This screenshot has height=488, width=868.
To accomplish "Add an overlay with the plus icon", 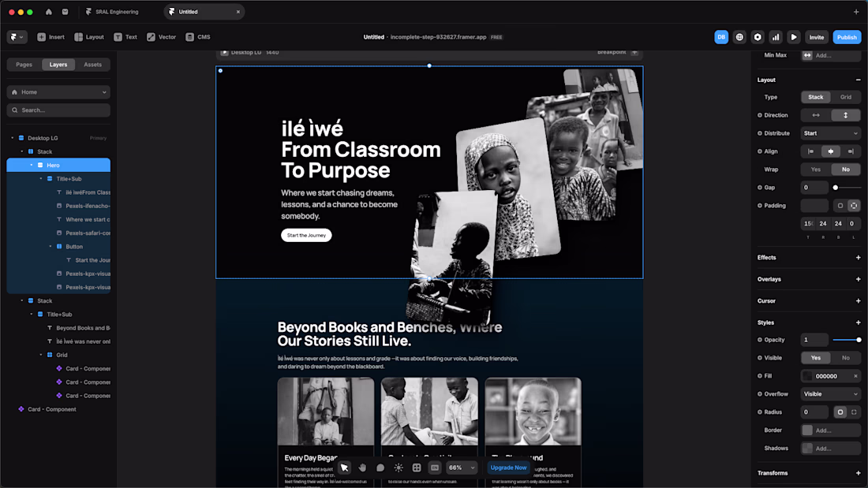I will 858,279.
